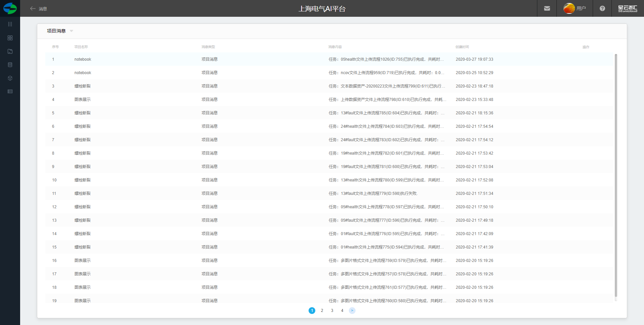Click message 05#fault上传流程777

click(x=387, y=220)
